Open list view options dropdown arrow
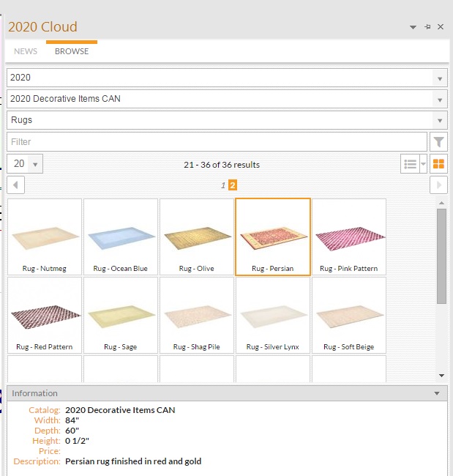 (x=423, y=164)
